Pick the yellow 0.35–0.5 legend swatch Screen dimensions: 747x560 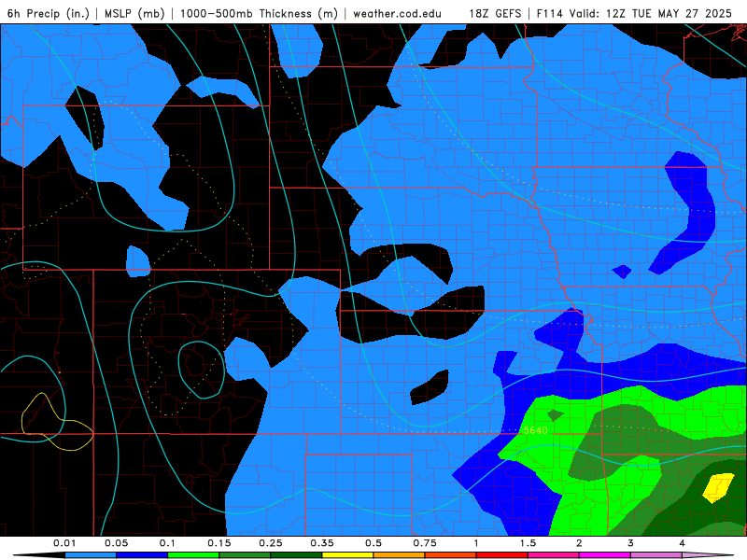pyautogui.click(x=347, y=555)
